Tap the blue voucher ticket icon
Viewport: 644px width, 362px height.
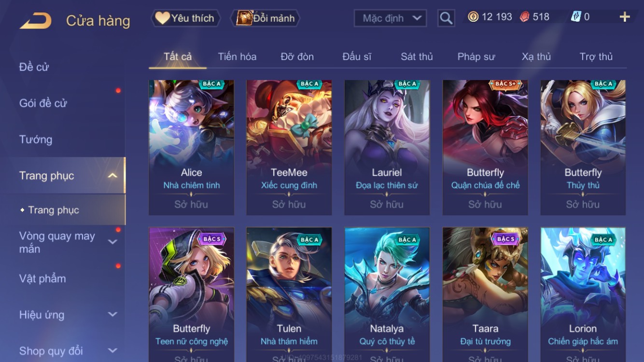coord(576,17)
